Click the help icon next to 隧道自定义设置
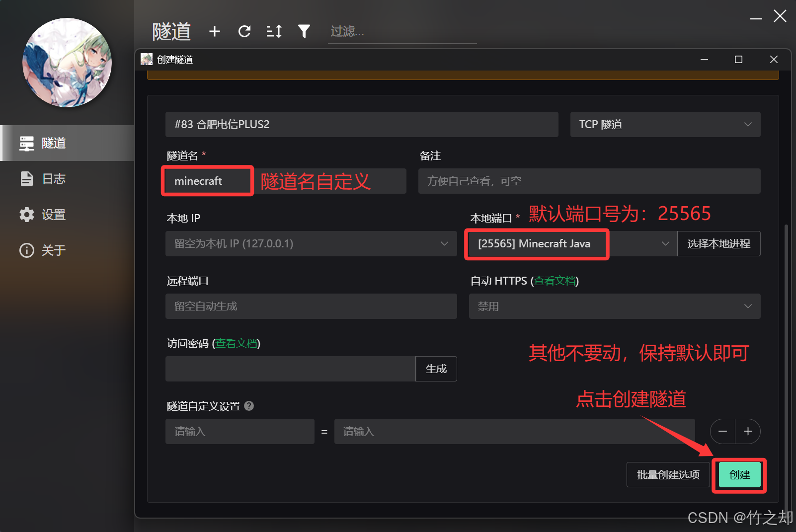This screenshot has height=532, width=796. 249,406
